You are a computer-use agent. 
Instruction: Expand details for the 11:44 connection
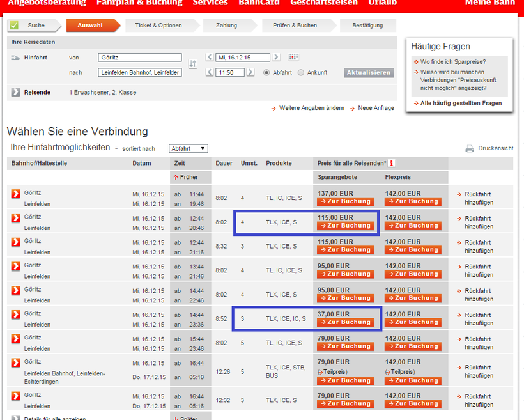click(x=16, y=194)
